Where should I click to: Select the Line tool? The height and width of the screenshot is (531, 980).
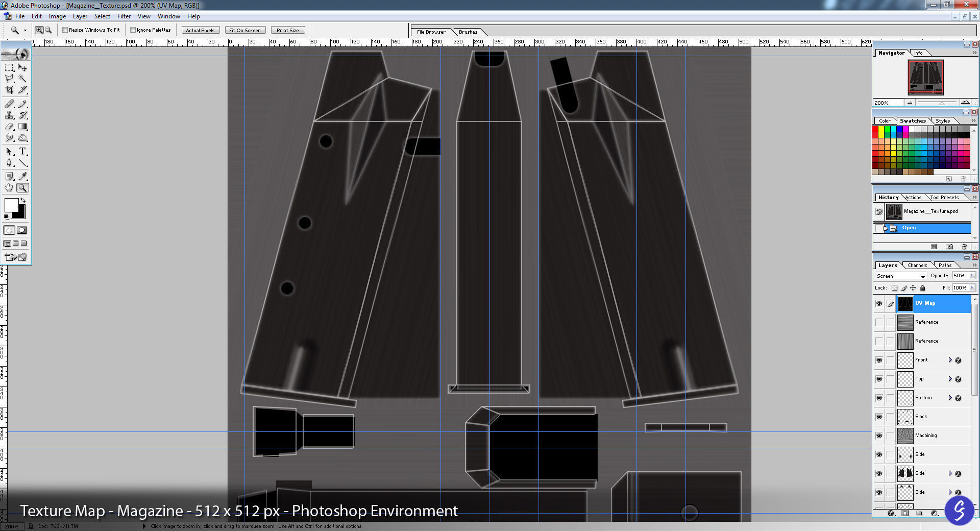tap(22, 162)
